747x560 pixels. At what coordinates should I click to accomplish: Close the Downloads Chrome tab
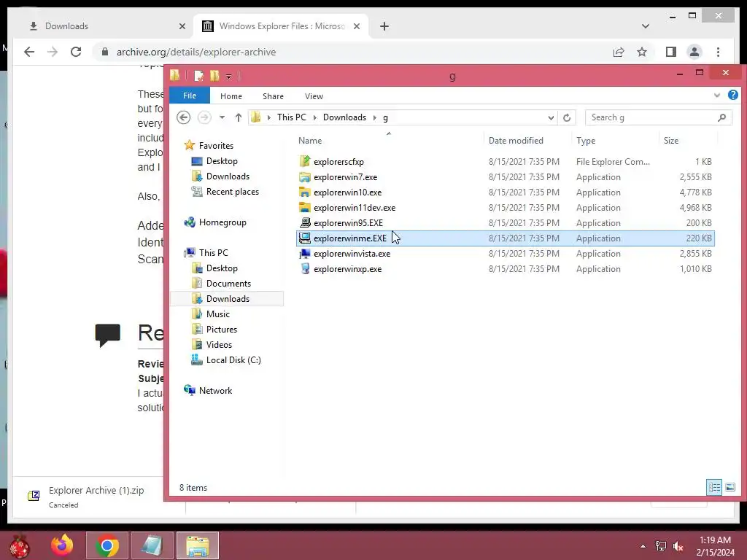pos(182,26)
